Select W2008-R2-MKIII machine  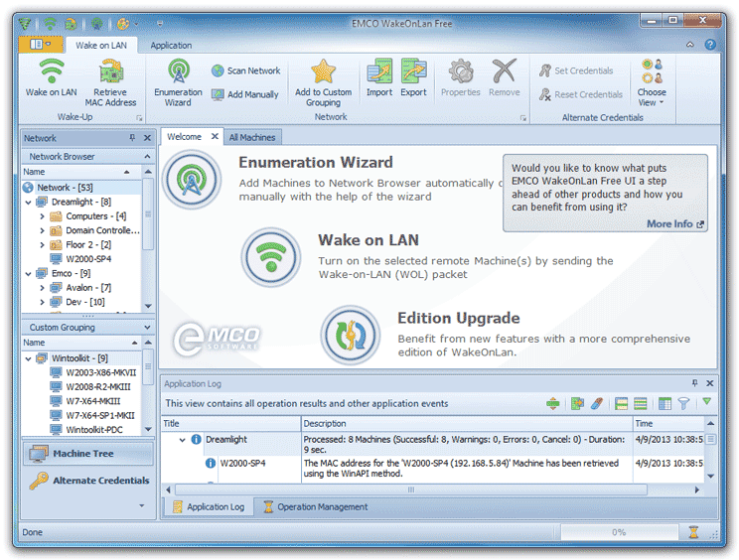[x=98, y=386]
